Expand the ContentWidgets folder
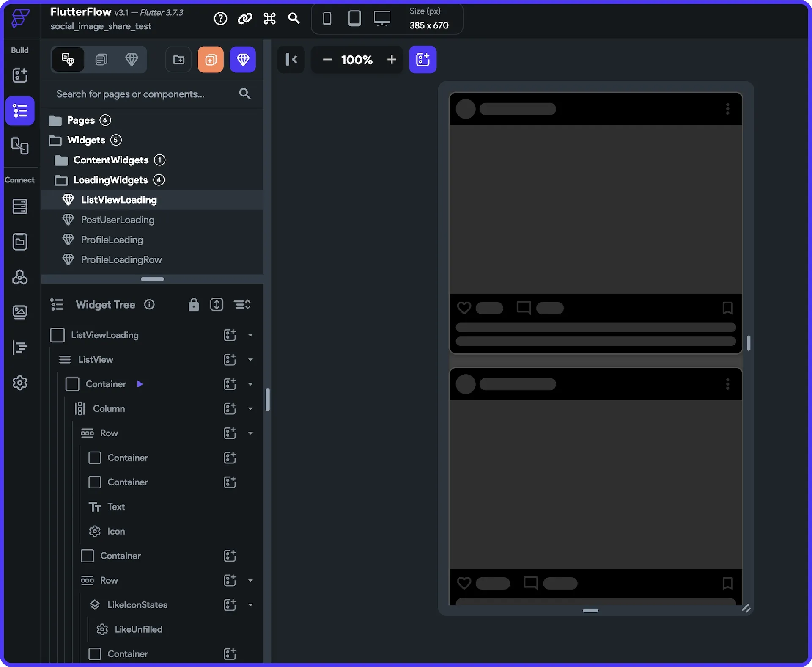The width and height of the screenshot is (812, 667). coord(111,160)
